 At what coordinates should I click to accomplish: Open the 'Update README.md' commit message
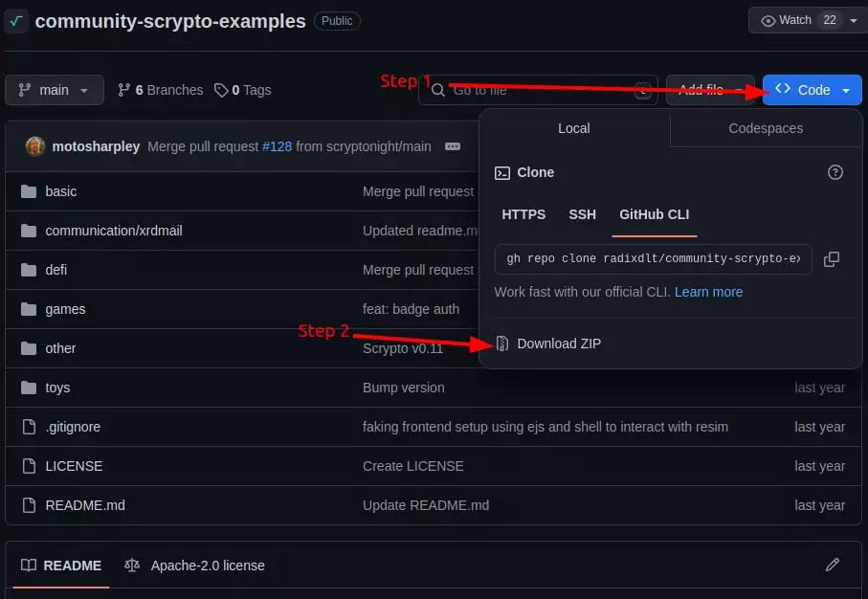click(426, 505)
